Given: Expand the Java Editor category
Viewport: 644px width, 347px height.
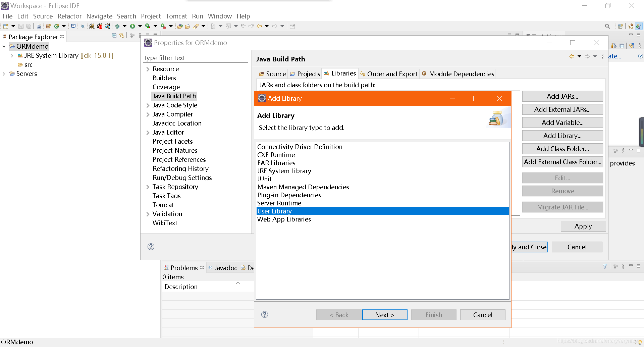Looking at the screenshot, I should coord(148,133).
